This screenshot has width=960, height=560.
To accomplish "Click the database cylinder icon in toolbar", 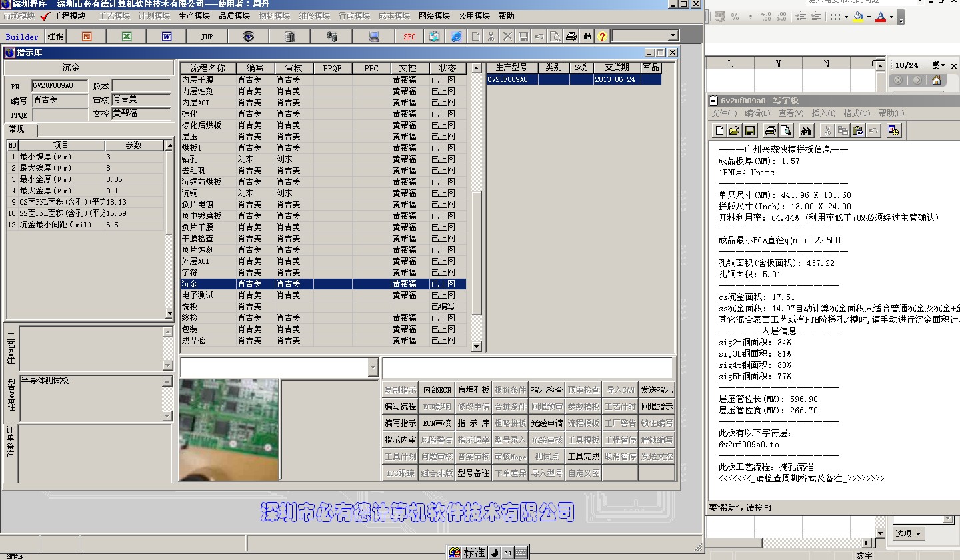I will 289,37.
